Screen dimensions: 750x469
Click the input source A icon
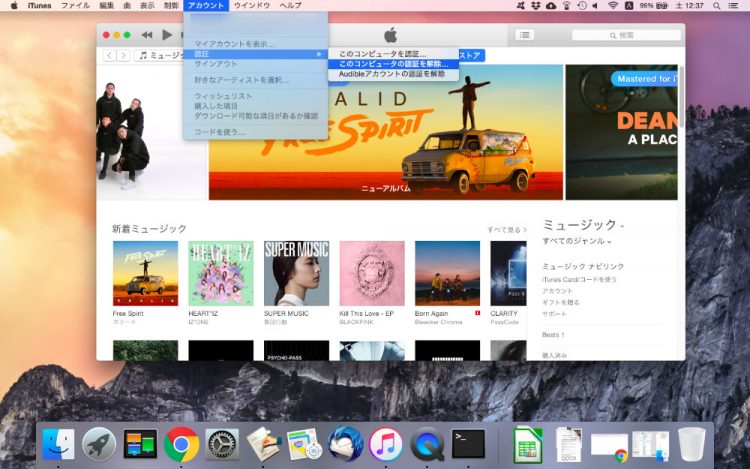[629, 6]
